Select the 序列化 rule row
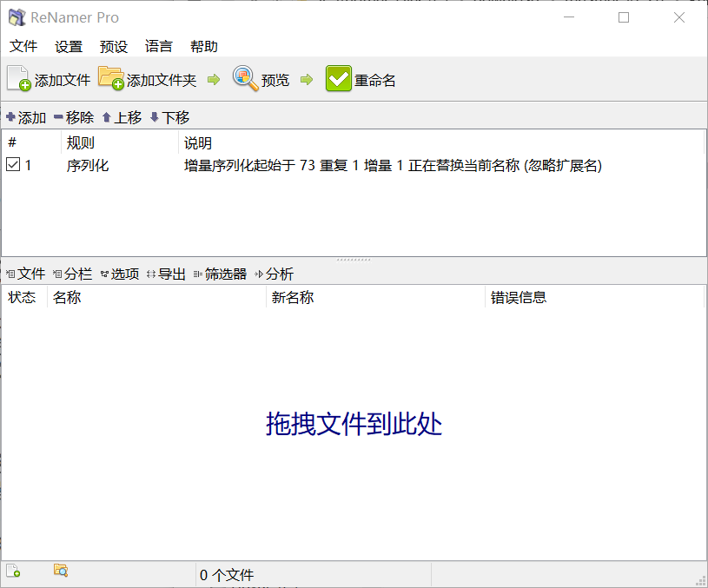The image size is (708, 588). point(353,165)
